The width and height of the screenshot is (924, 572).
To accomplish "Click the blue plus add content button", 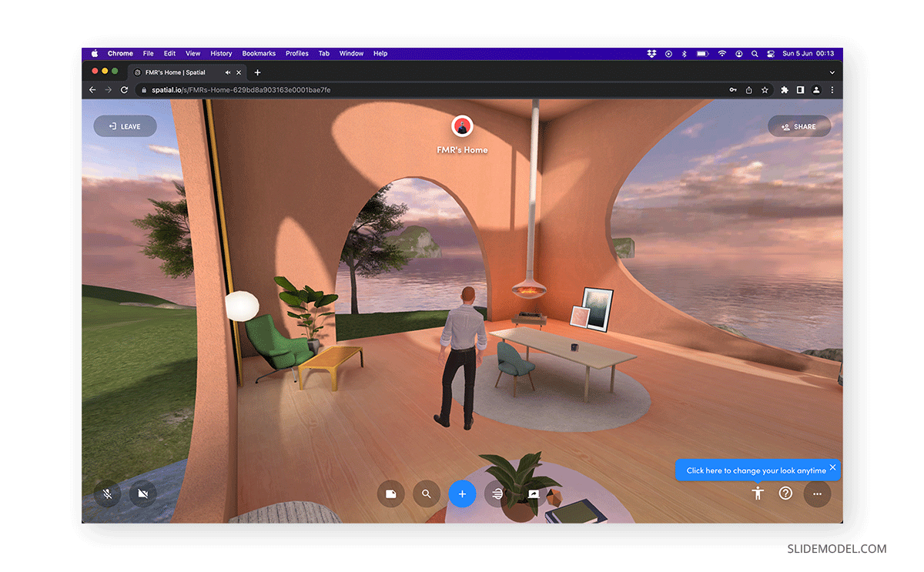I will coord(462,493).
